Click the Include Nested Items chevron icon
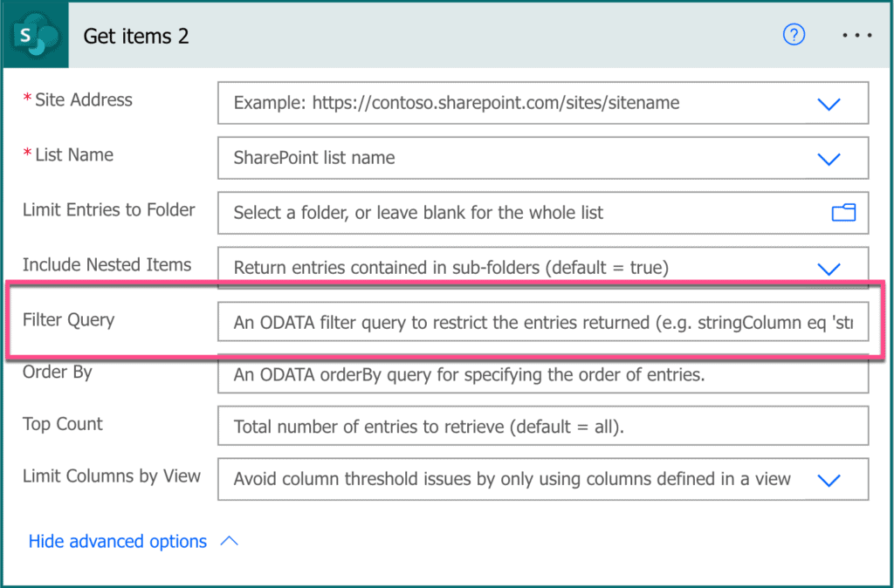 click(x=829, y=267)
